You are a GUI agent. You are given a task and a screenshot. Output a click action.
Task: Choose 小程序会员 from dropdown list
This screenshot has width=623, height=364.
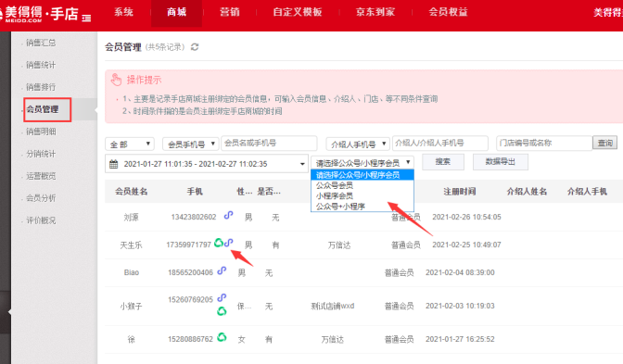pos(362,195)
